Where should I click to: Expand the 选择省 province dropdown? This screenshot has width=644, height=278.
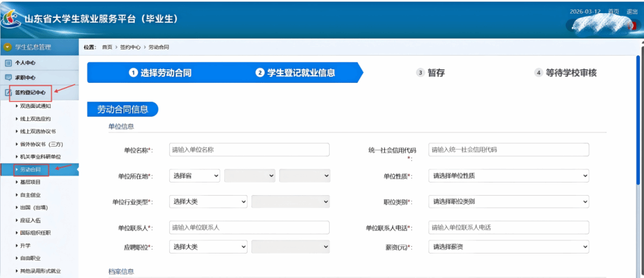194,176
